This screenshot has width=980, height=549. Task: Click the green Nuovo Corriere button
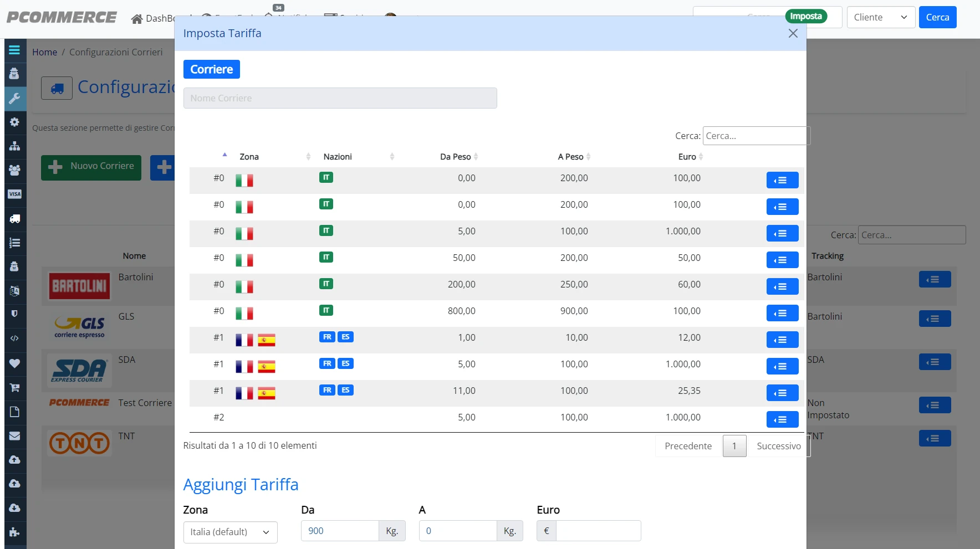[x=91, y=167]
